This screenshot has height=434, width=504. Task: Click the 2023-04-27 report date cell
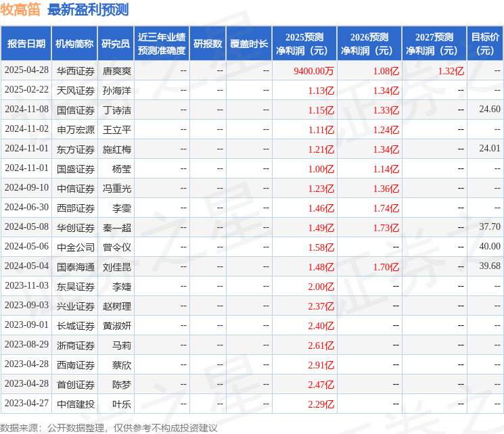(x=26, y=403)
